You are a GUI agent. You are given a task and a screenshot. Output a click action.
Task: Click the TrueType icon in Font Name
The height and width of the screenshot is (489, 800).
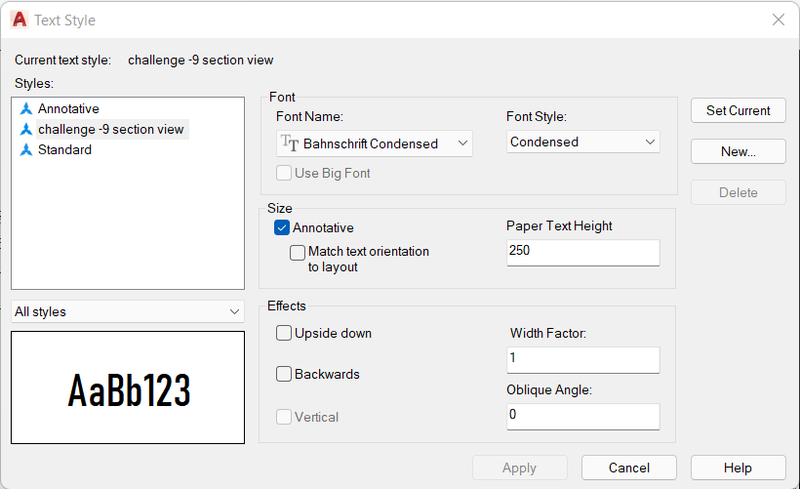click(290, 143)
